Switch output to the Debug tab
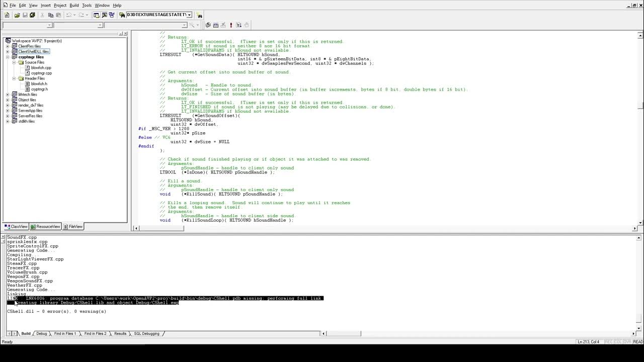This screenshot has height=362, width=644. pyautogui.click(x=41, y=333)
